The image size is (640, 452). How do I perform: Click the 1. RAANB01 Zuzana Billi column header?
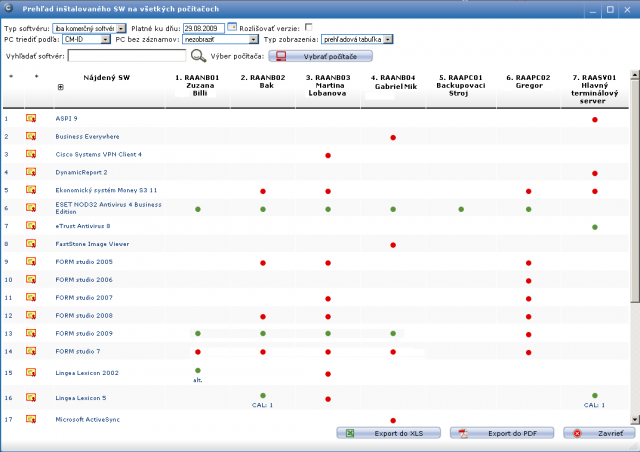[198, 85]
